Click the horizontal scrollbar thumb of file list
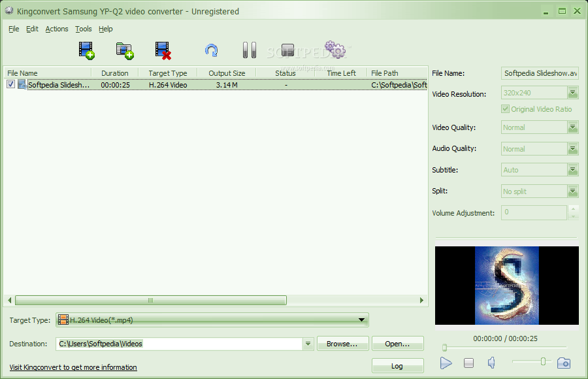Screen dimensions: 588x379 151,300
